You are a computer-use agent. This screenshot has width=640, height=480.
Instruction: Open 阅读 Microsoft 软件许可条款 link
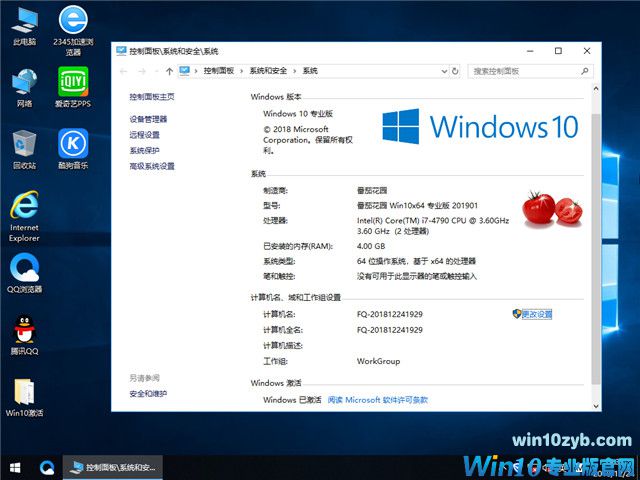tap(378, 400)
